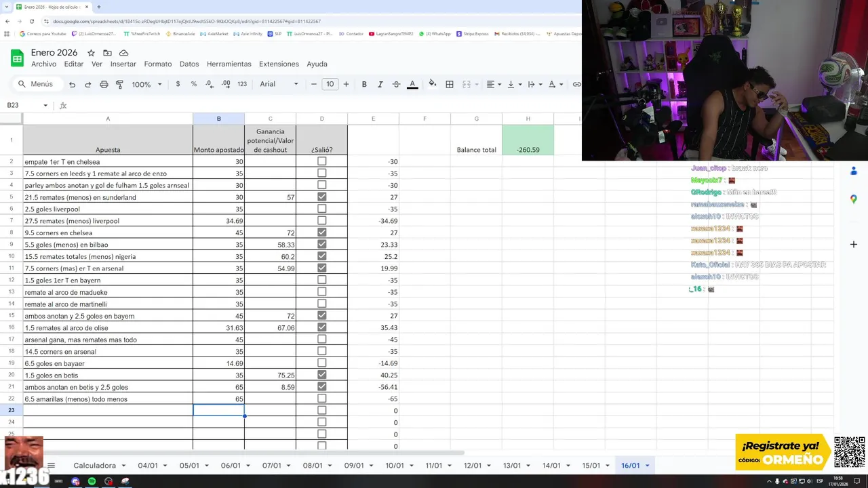Open Stripe Express bookmark
This screenshot has height=488, width=868.
pyautogui.click(x=473, y=33)
